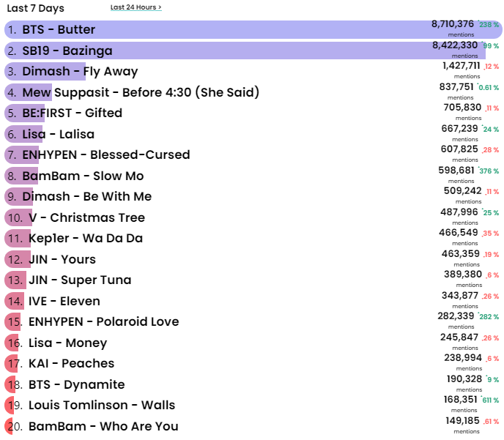Select BTS - Dynamite entry
This screenshot has height=440, width=504.
pyautogui.click(x=253, y=385)
